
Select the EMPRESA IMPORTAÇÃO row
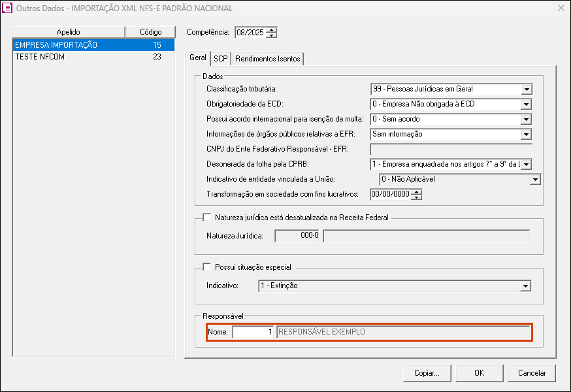tap(93, 45)
